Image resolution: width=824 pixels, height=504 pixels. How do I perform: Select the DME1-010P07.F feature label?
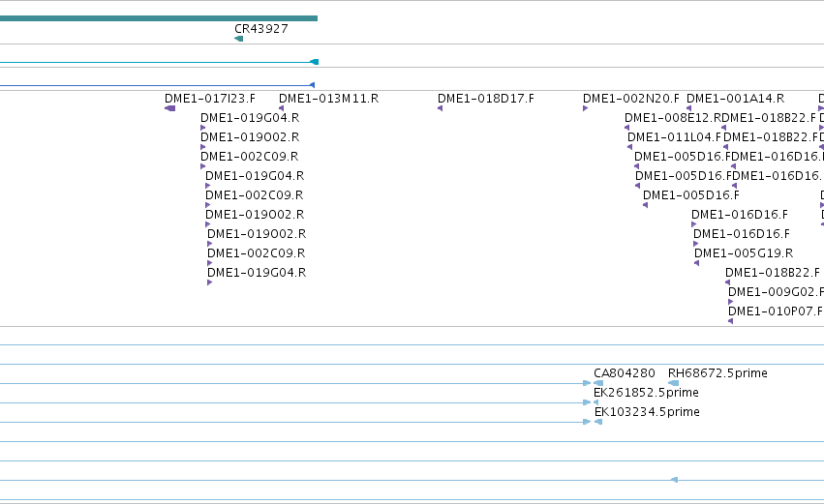point(776,311)
